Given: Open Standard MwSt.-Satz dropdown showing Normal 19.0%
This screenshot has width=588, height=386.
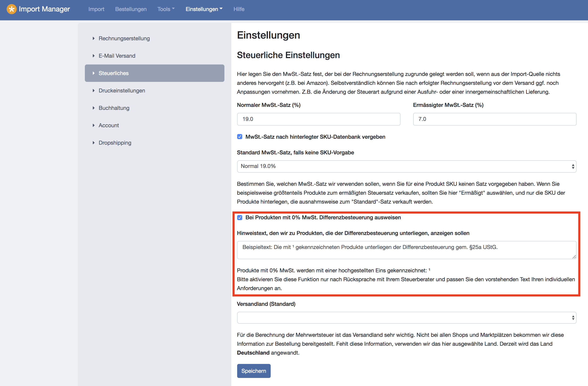Looking at the screenshot, I should pyautogui.click(x=406, y=166).
